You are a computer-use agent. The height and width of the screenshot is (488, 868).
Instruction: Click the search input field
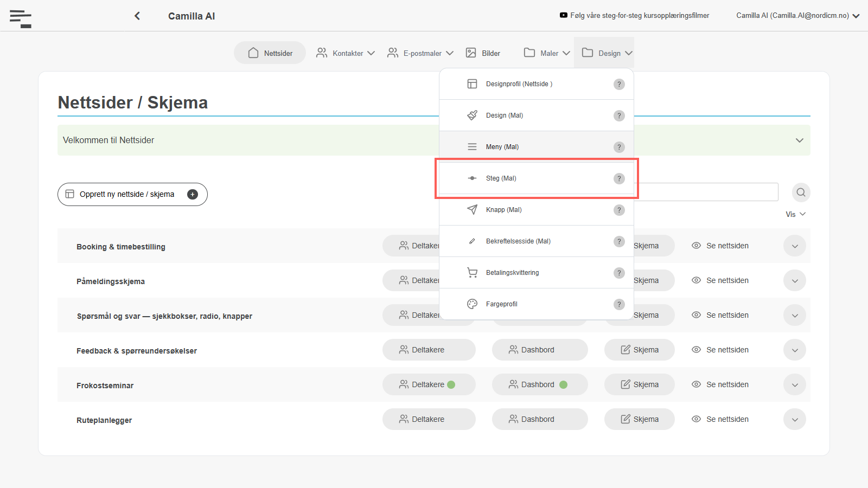(x=706, y=192)
